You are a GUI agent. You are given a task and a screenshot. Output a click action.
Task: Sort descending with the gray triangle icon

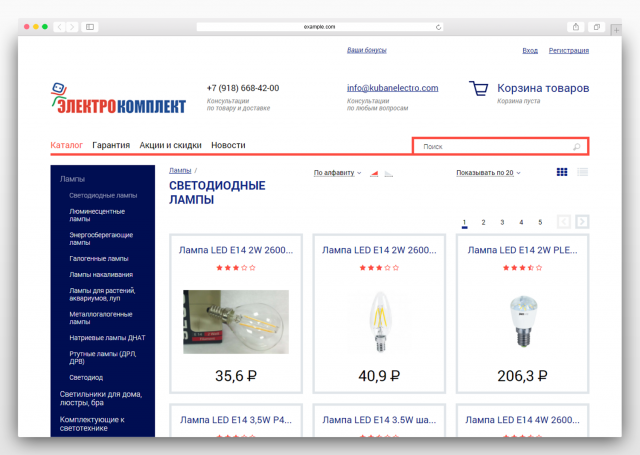(389, 174)
